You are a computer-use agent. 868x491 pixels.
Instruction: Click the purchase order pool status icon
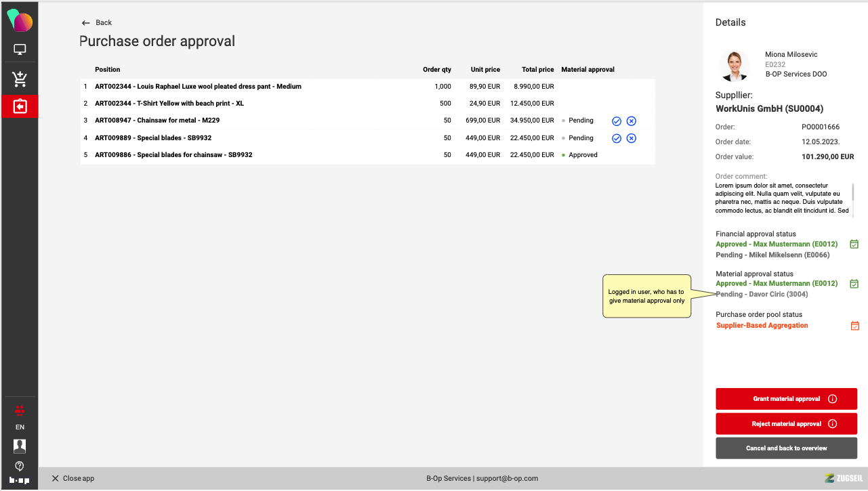[854, 326]
